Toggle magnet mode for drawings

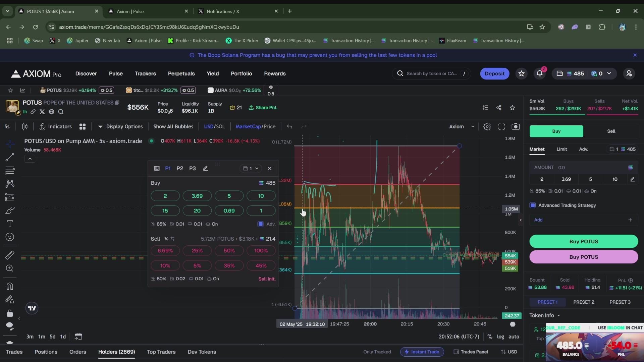click(x=10, y=286)
